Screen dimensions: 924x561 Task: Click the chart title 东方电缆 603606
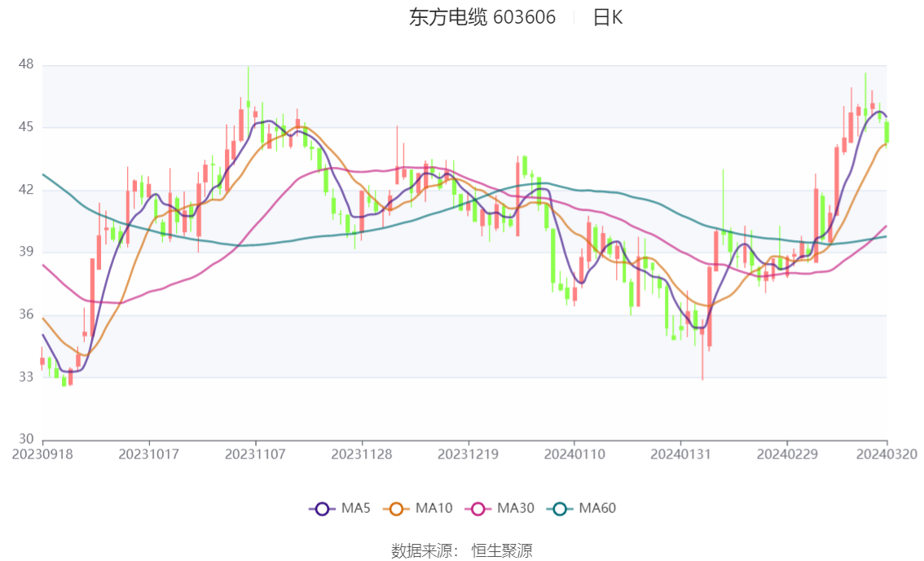(x=482, y=17)
